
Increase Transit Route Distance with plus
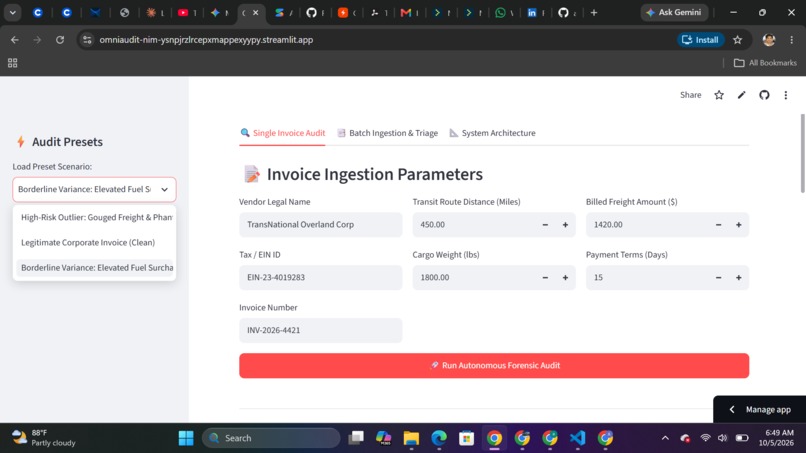click(x=565, y=225)
